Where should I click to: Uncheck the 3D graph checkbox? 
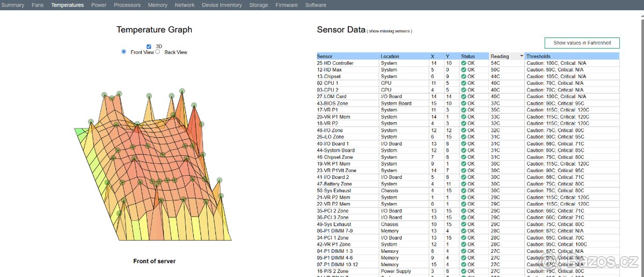149,47
